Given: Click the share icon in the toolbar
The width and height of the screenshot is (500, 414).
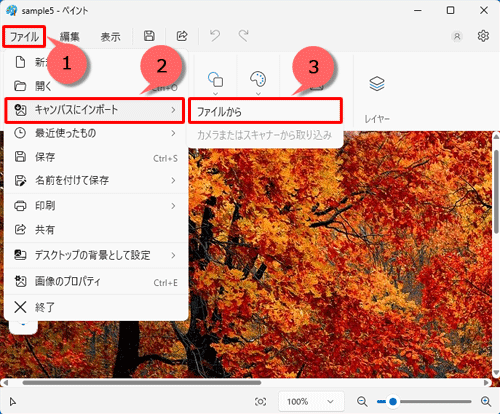Looking at the screenshot, I should point(182,36).
